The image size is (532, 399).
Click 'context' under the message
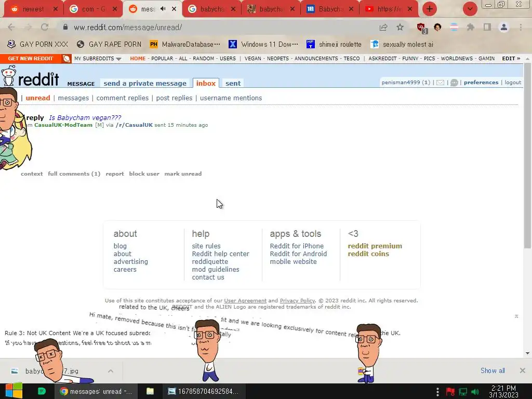pyautogui.click(x=32, y=174)
